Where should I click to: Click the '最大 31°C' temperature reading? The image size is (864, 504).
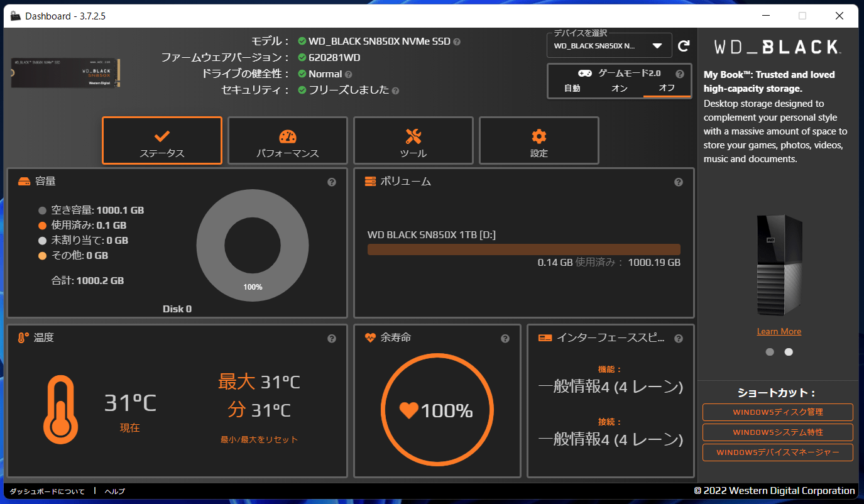259,381
